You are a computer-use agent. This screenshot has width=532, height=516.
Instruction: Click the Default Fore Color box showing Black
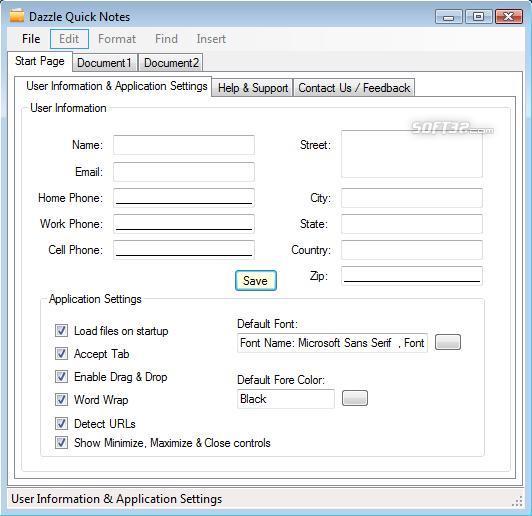click(286, 399)
